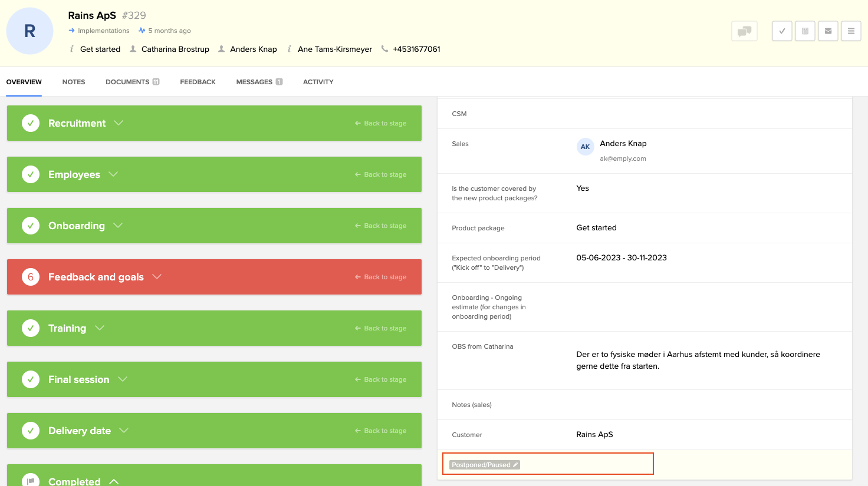
Task: Click Back to stage on Final session
Action: tap(381, 379)
